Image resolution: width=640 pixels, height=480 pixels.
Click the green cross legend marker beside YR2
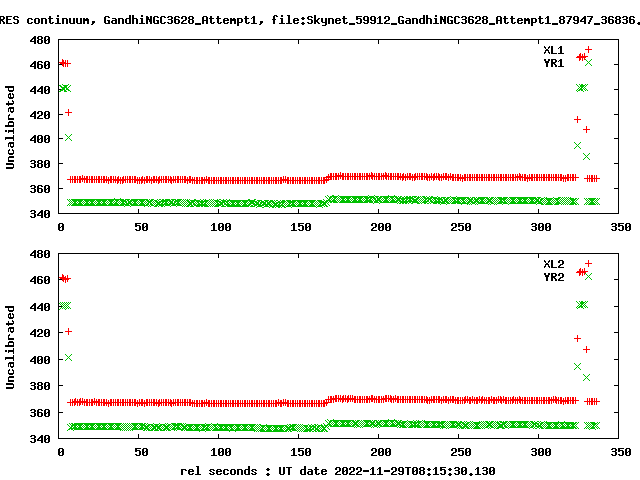tap(588, 277)
